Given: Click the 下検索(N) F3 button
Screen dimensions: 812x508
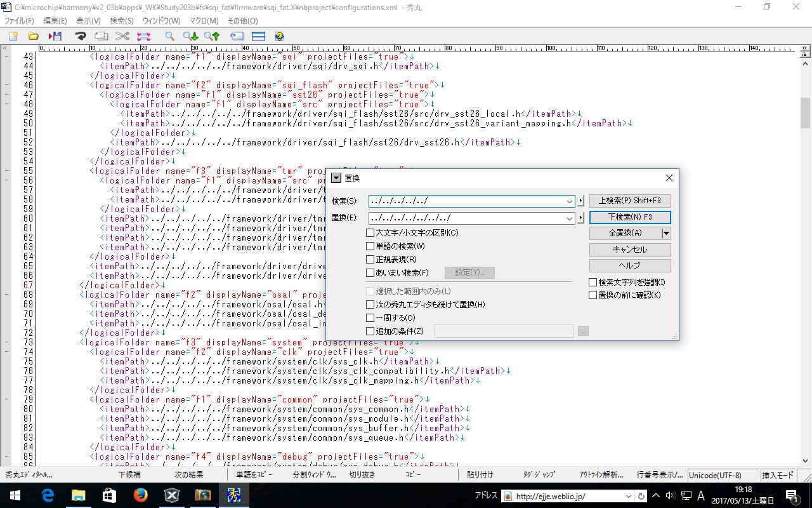Looking at the screenshot, I should [x=629, y=217].
